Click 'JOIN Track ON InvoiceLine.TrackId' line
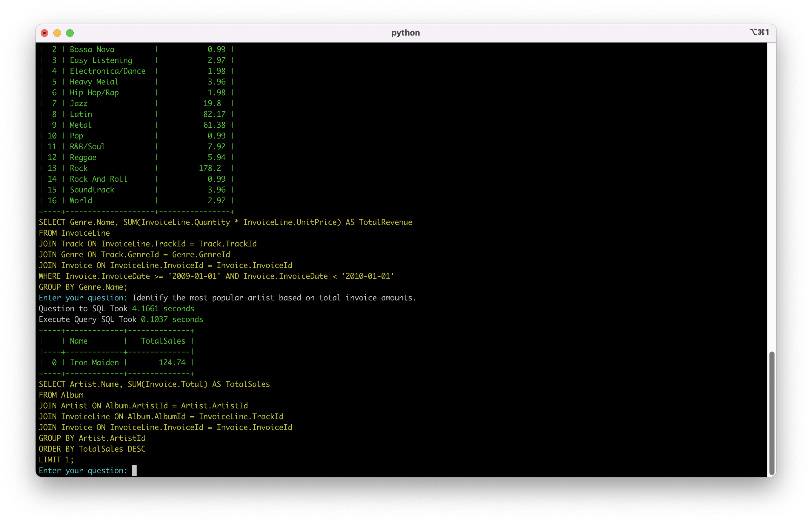Image resolution: width=812 pixels, height=524 pixels. 148,244
